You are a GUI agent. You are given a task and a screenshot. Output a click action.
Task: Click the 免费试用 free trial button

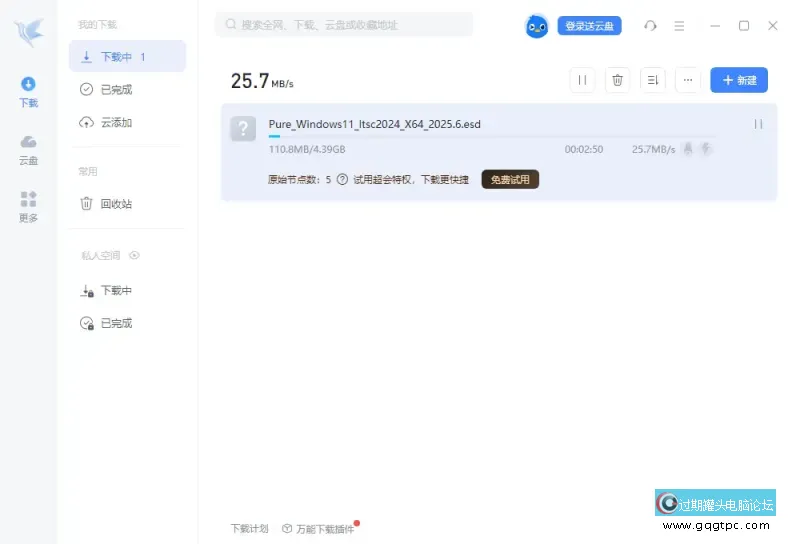tap(510, 180)
